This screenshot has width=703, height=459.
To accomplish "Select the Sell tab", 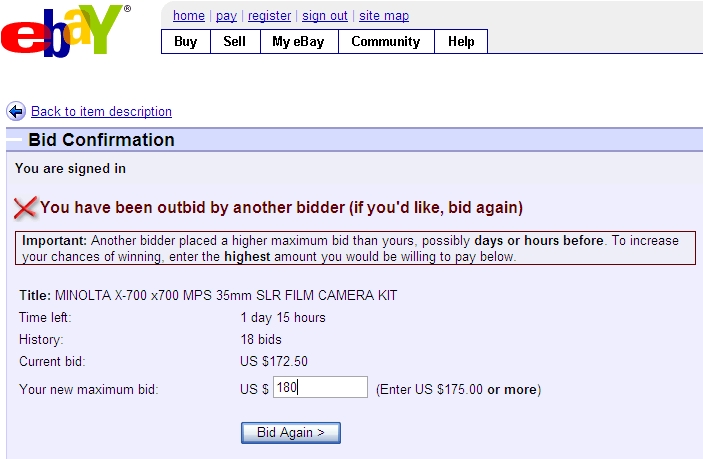I will click(x=235, y=41).
